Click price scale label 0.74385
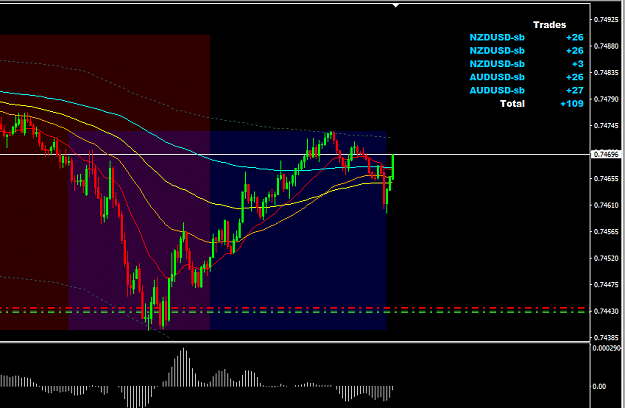625x408 pixels. 606,337
